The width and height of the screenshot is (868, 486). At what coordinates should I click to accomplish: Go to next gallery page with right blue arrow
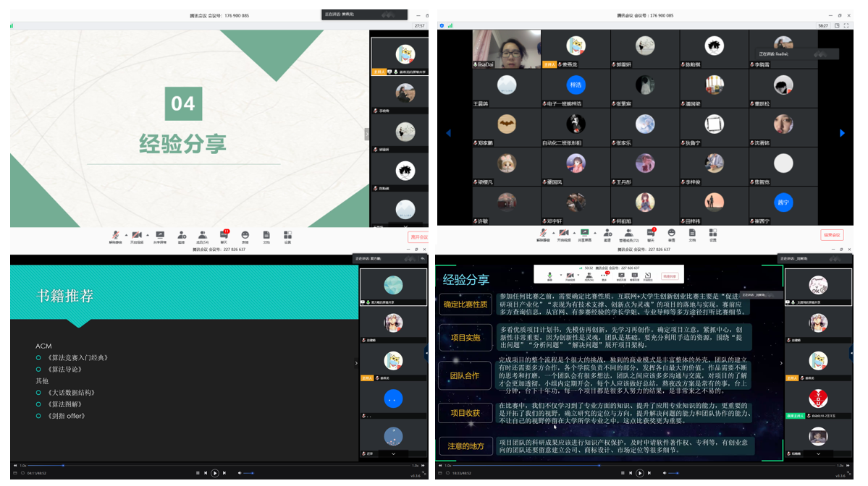[x=842, y=133]
